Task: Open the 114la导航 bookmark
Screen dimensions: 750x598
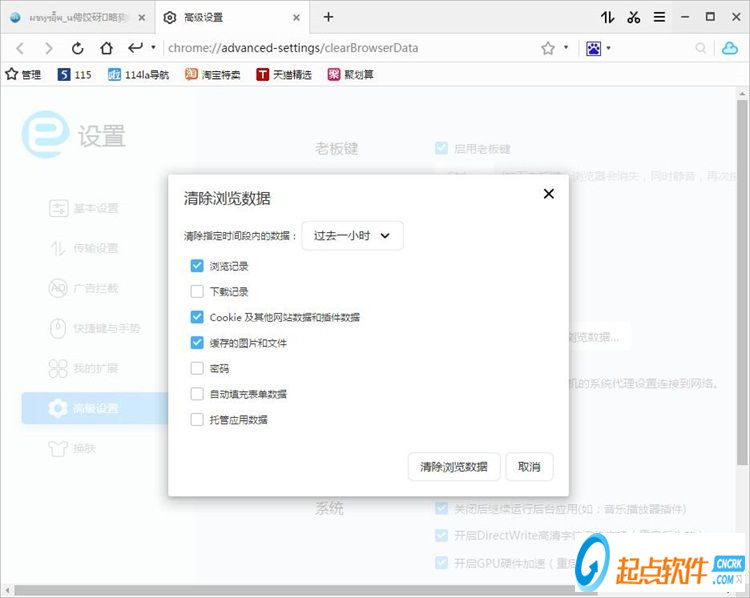Action: click(x=138, y=74)
